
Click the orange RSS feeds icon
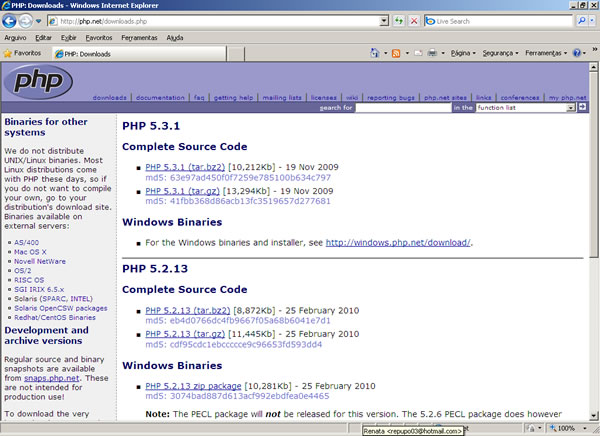[x=396, y=53]
